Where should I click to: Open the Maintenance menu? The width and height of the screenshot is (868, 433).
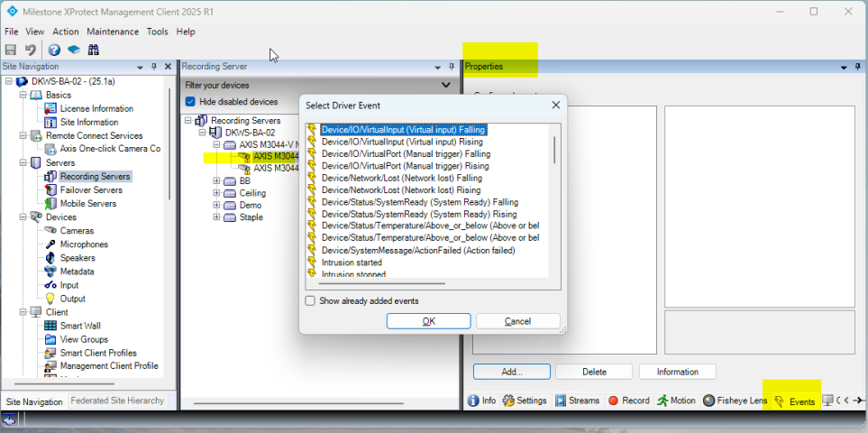(113, 32)
